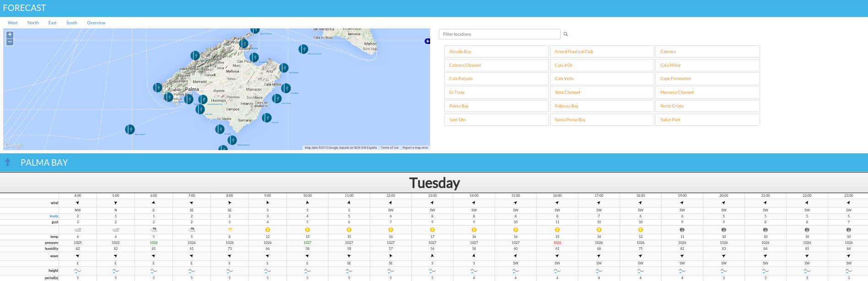This screenshot has width=868, height=281.
Task: Click the wind direction arrow at 9:00
Action: tap(268, 203)
